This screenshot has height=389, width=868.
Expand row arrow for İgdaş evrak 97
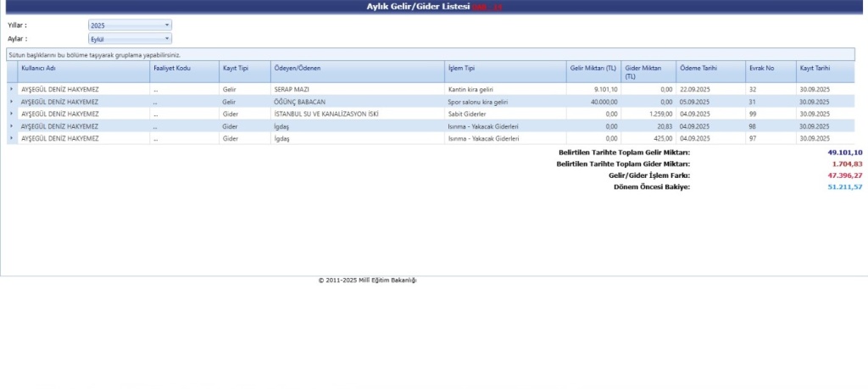point(12,138)
